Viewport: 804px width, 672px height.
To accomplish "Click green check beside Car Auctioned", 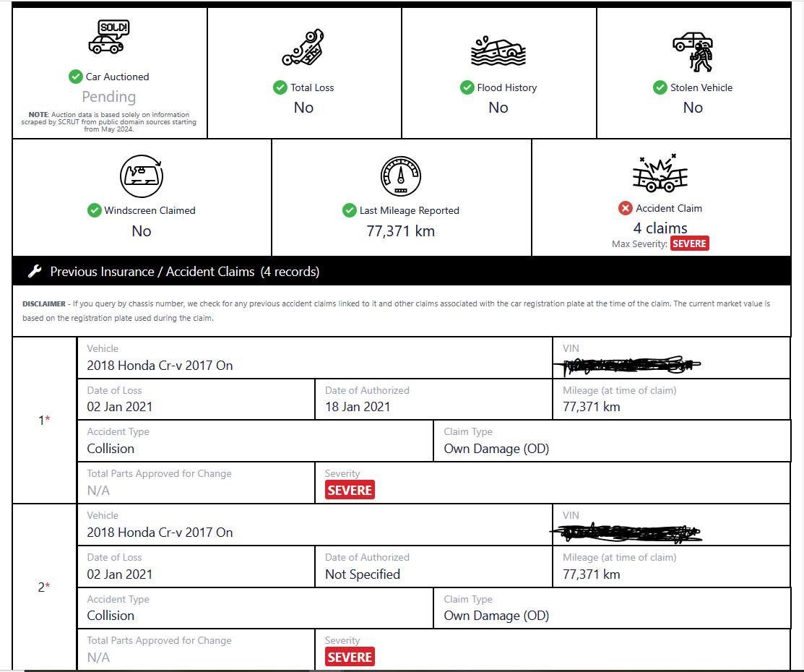I will [75, 77].
